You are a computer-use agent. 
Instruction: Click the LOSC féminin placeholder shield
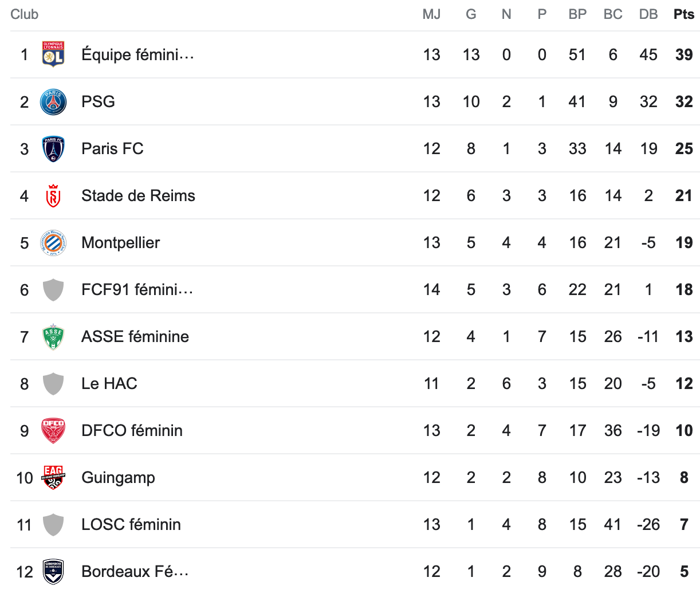[x=53, y=525]
